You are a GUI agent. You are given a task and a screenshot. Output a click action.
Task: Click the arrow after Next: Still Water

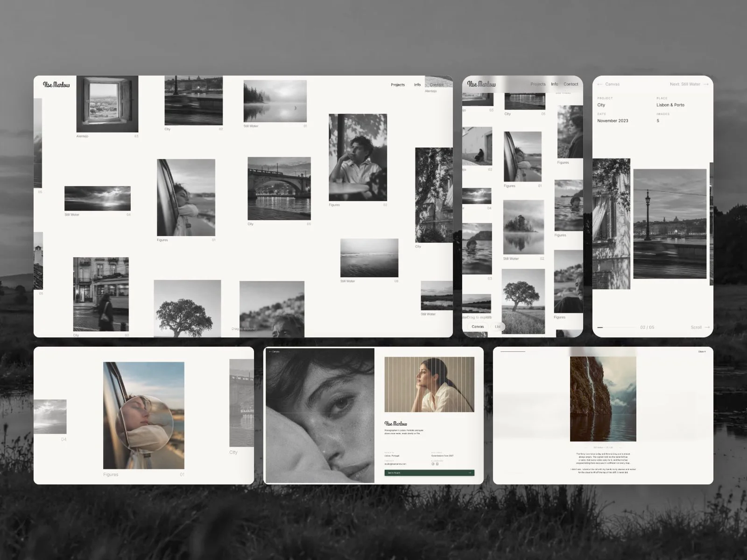click(706, 84)
